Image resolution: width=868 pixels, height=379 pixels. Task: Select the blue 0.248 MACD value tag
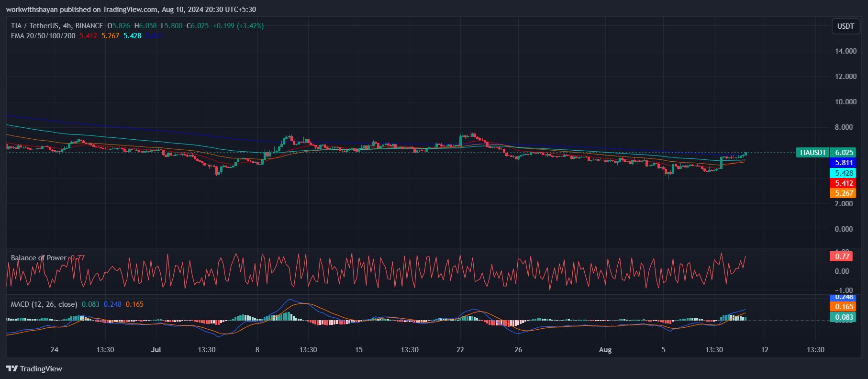pos(844,298)
